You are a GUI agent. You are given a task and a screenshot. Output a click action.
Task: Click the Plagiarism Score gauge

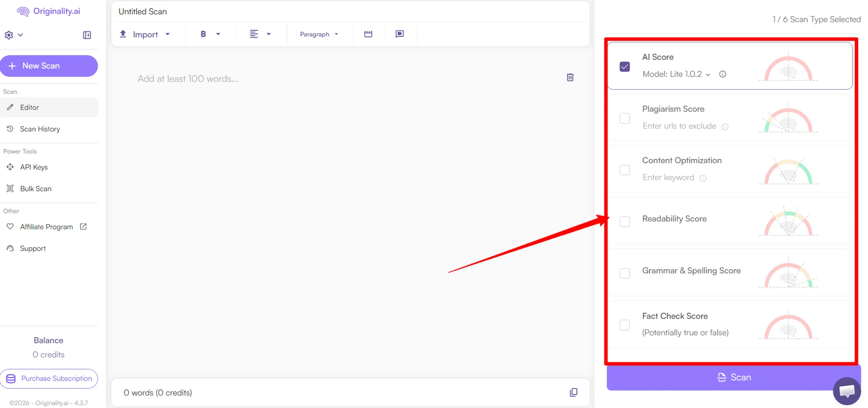[x=788, y=119]
